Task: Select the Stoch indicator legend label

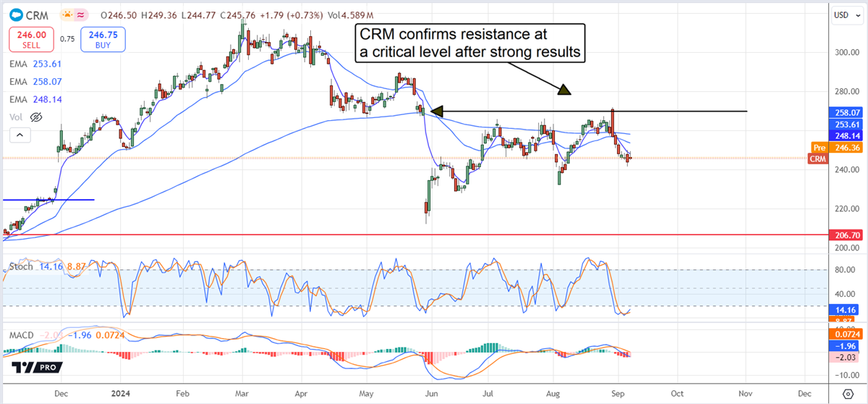Action: pos(20,266)
